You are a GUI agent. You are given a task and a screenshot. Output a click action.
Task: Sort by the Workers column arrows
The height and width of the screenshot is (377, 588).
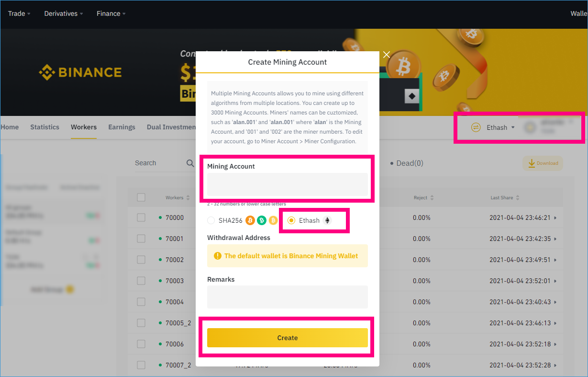(x=188, y=198)
